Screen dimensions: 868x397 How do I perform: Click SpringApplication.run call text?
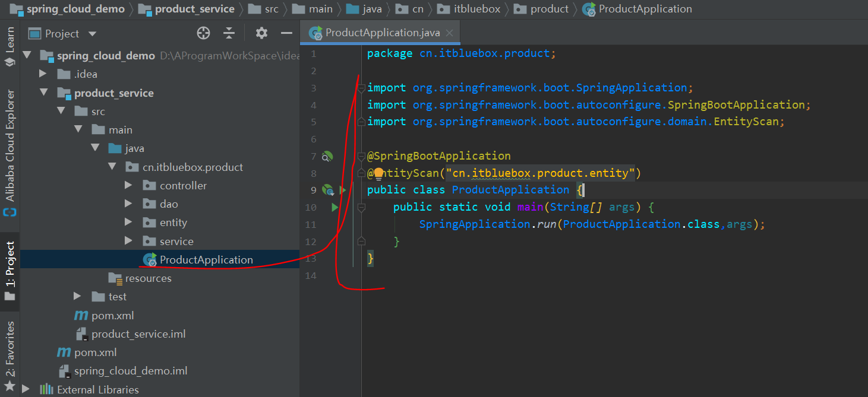(x=488, y=224)
